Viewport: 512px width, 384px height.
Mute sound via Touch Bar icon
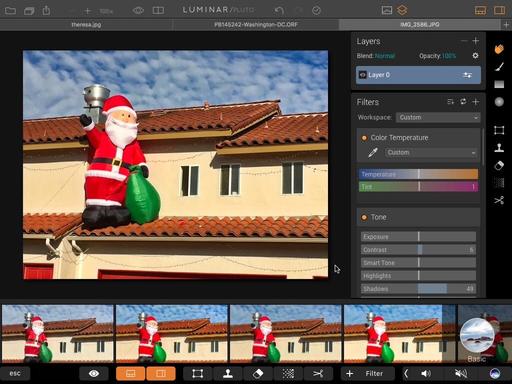(461, 373)
